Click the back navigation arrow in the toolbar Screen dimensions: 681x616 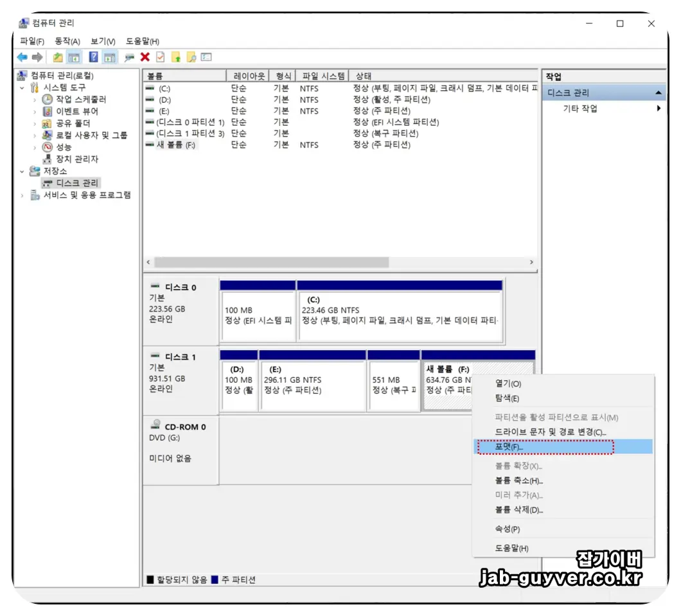pyautogui.click(x=22, y=57)
